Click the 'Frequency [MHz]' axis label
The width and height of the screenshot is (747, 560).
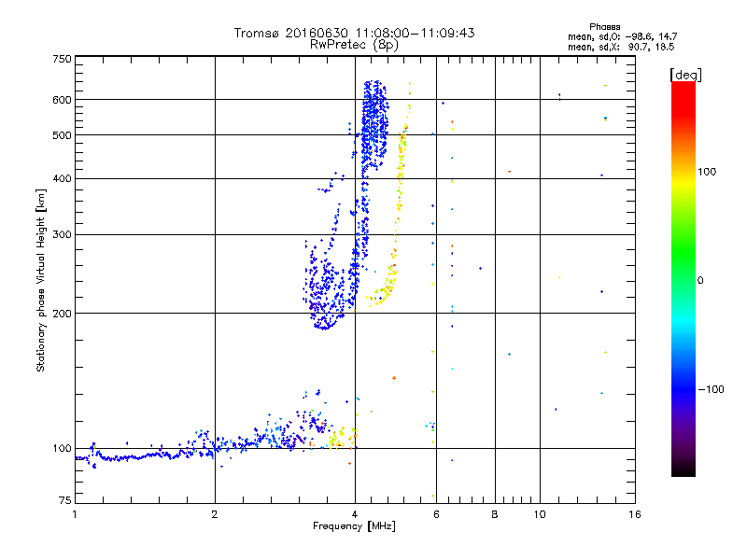[354, 526]
